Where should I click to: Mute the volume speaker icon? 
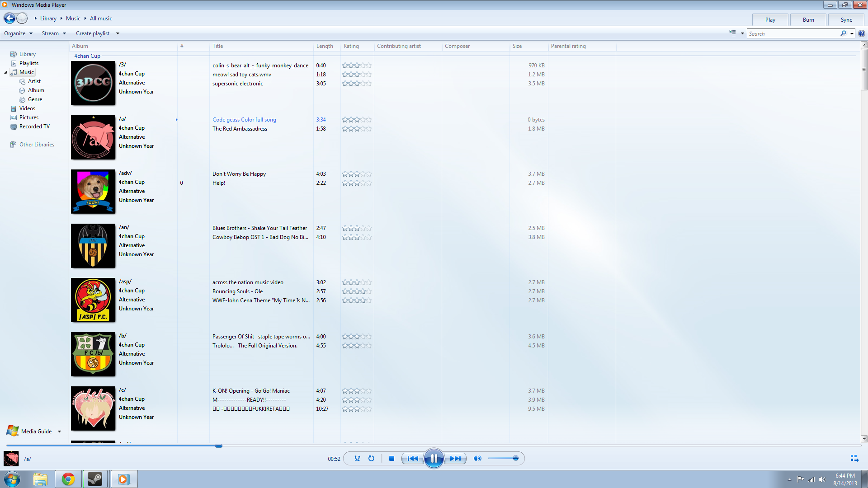[x=477, y=459]
